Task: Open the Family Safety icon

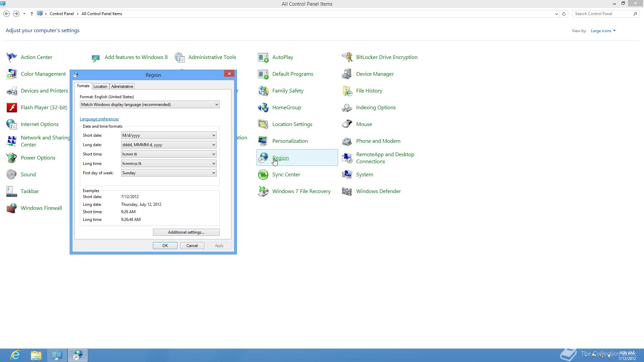Action: [x=263, y=91]
